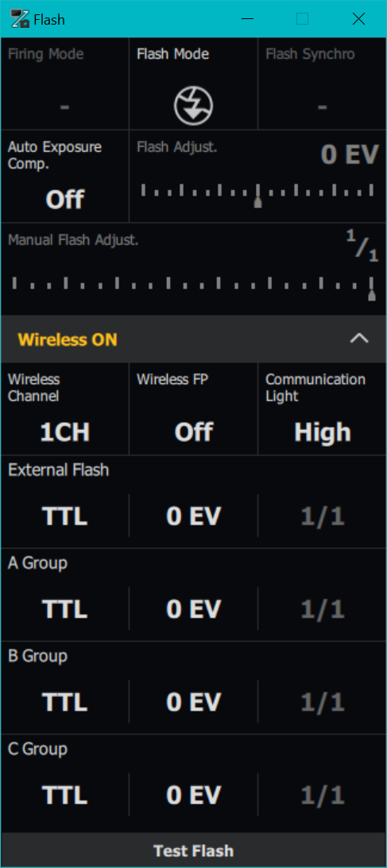Open B Group TTL mode selector
387x868 pixels.
(65, 703)
